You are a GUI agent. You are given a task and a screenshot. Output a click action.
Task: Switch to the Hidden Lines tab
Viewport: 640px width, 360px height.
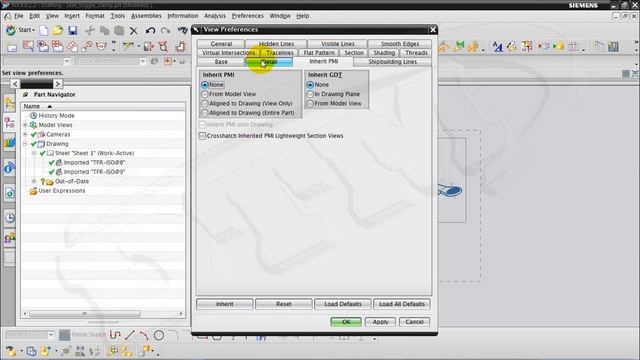click(x=276, y=44)
